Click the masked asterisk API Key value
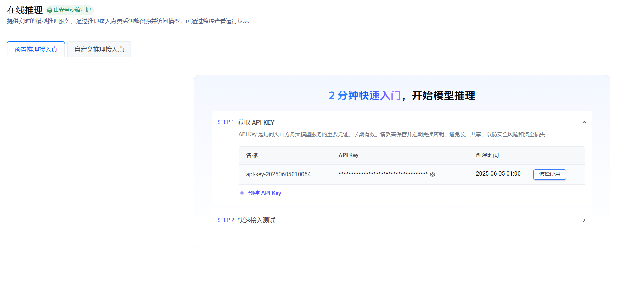This screenshot has width=644, height=304. (383, 174)
